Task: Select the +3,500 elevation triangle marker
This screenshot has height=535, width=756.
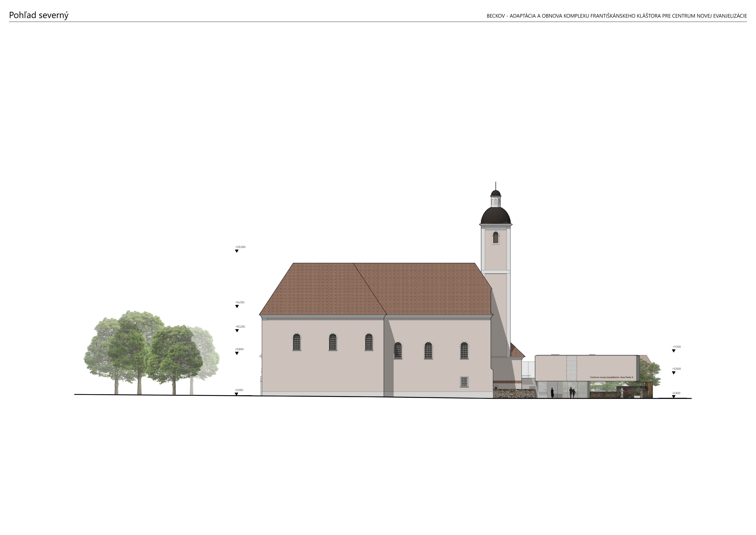Action: [674, 373]
